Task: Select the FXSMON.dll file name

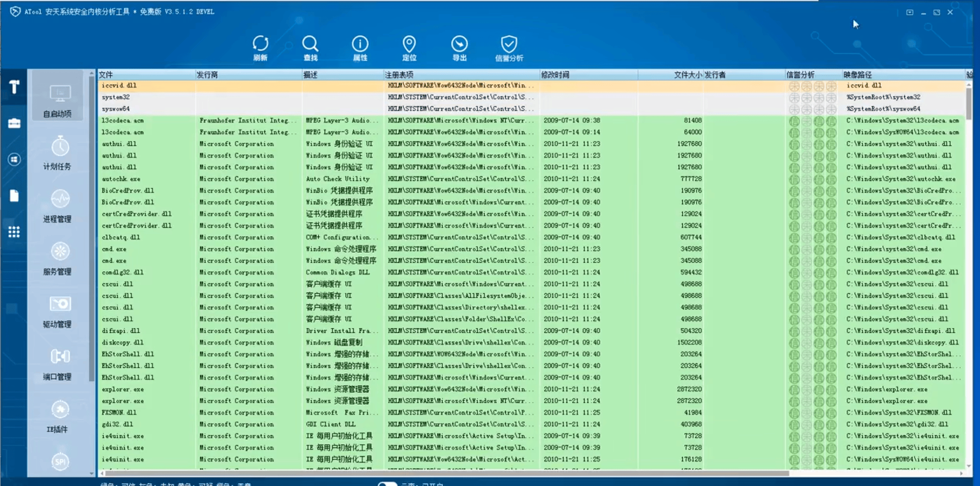Action: [x=119, y=413]
